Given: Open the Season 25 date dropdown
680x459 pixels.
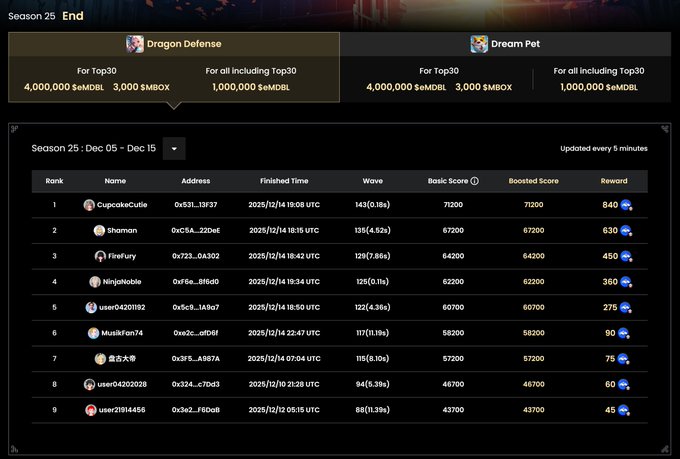Looking at the screenshot, I should click(174, 149).
